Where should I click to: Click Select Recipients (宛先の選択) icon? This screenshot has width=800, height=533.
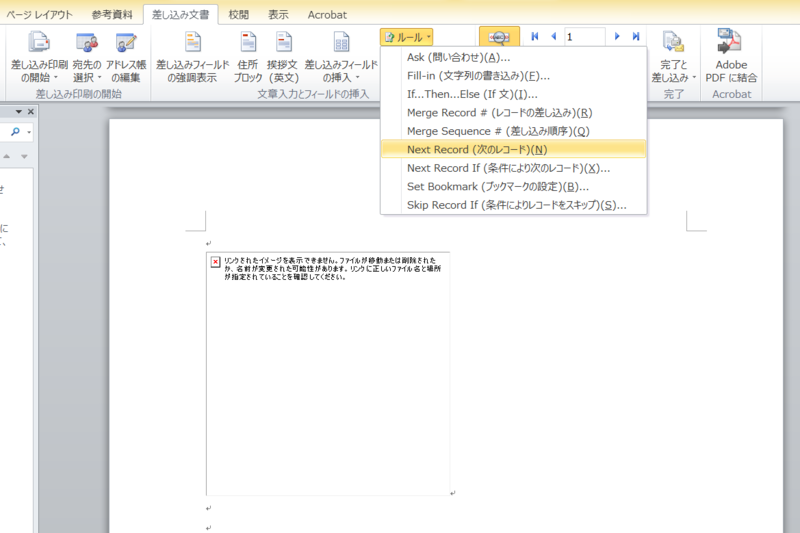87,43
